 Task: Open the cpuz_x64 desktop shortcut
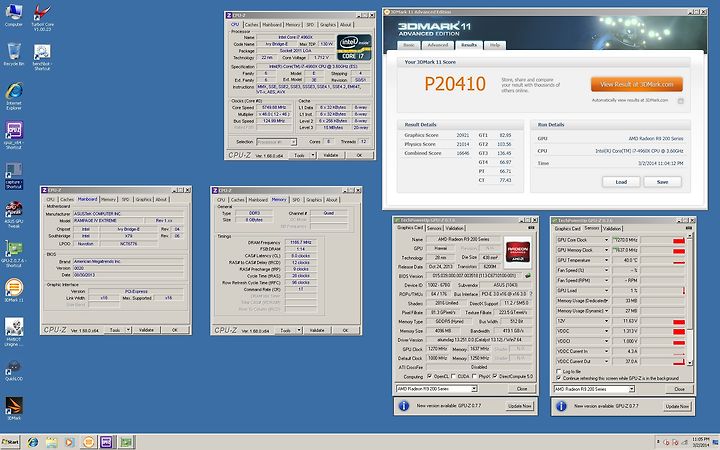[x=14, y=135]
